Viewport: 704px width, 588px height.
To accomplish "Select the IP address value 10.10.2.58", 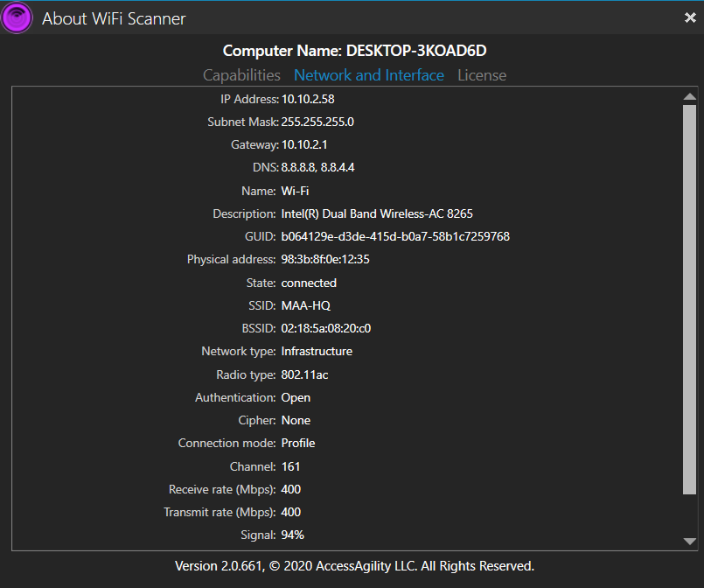I will pos(308,99).
